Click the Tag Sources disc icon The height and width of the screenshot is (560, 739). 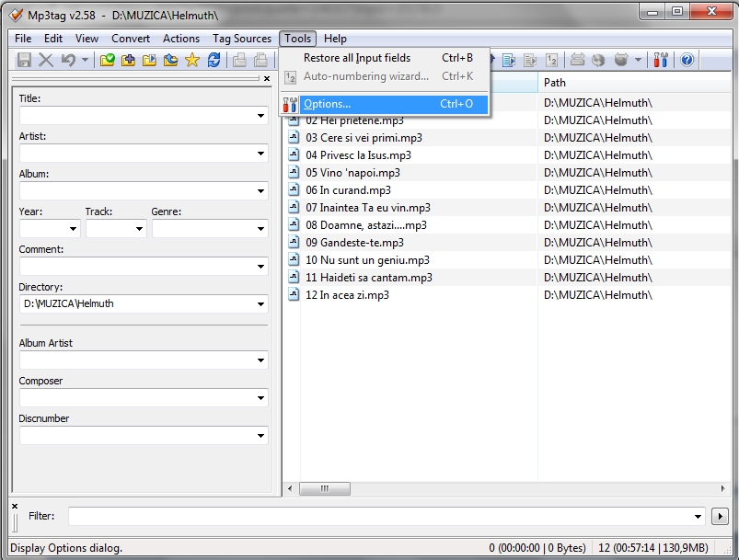621,60
